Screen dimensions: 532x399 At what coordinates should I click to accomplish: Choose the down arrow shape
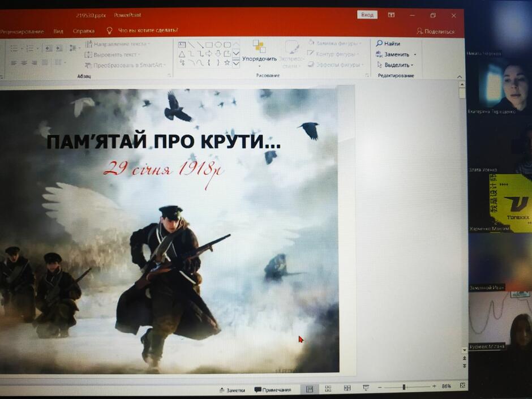(218, 54)
